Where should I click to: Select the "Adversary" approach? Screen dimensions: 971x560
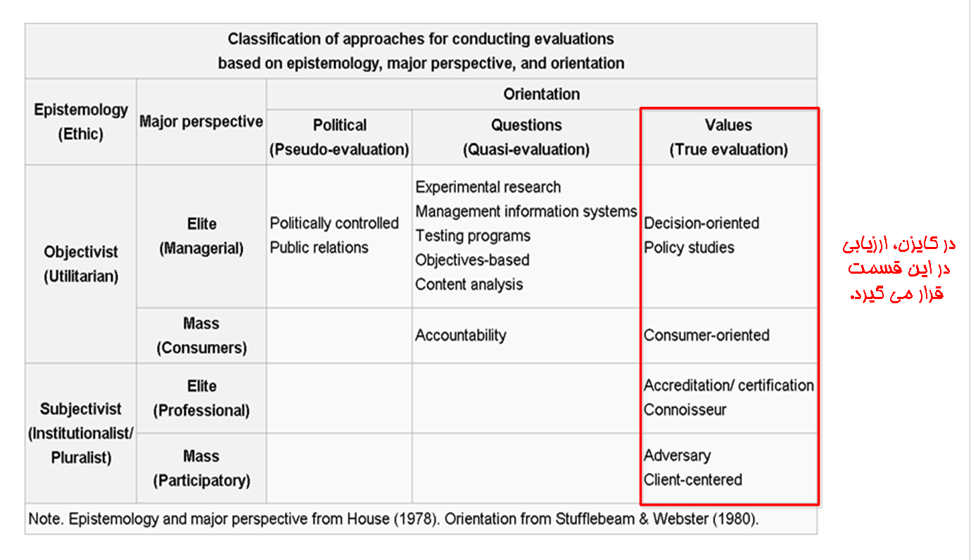677,455
